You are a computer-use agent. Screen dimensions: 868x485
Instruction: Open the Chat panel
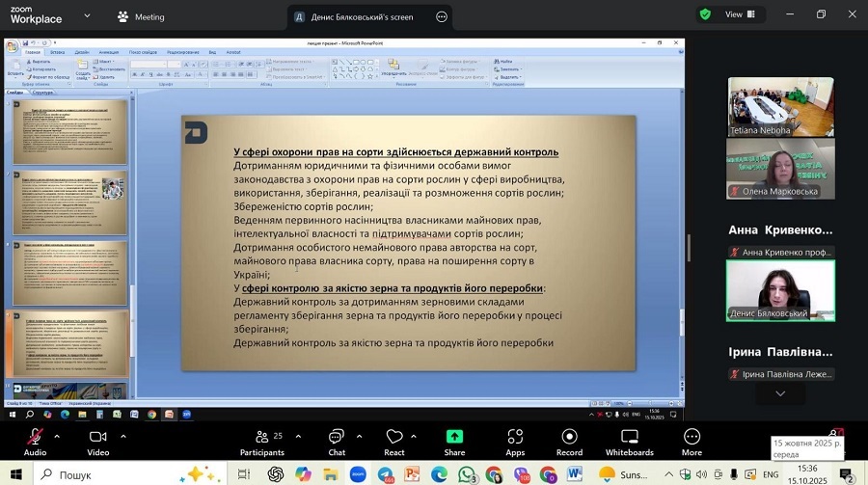click(336, 442)
